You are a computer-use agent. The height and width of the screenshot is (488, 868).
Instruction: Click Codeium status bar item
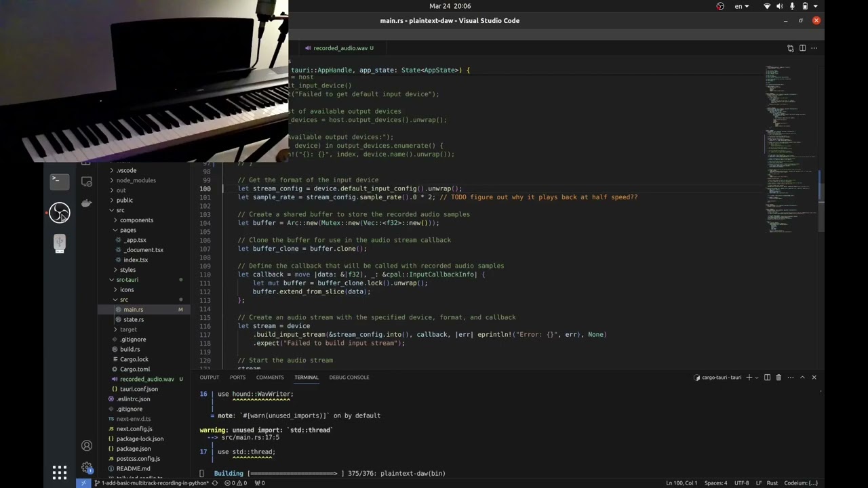[801, 483]
